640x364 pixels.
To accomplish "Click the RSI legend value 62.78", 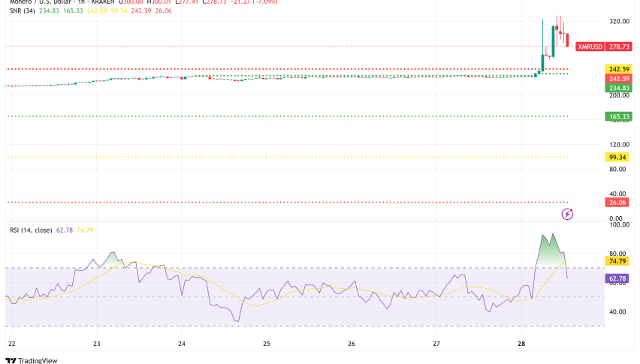I will click(65, 230).
